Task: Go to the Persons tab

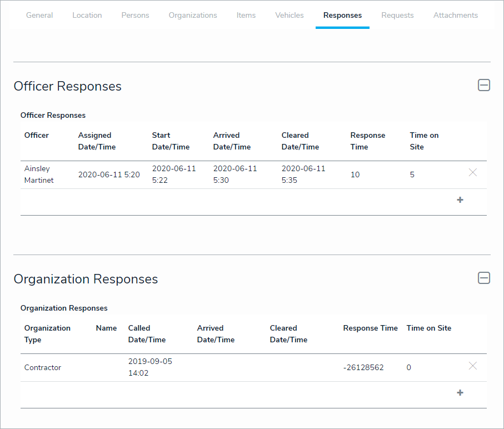Action: [x=135, y=15]
